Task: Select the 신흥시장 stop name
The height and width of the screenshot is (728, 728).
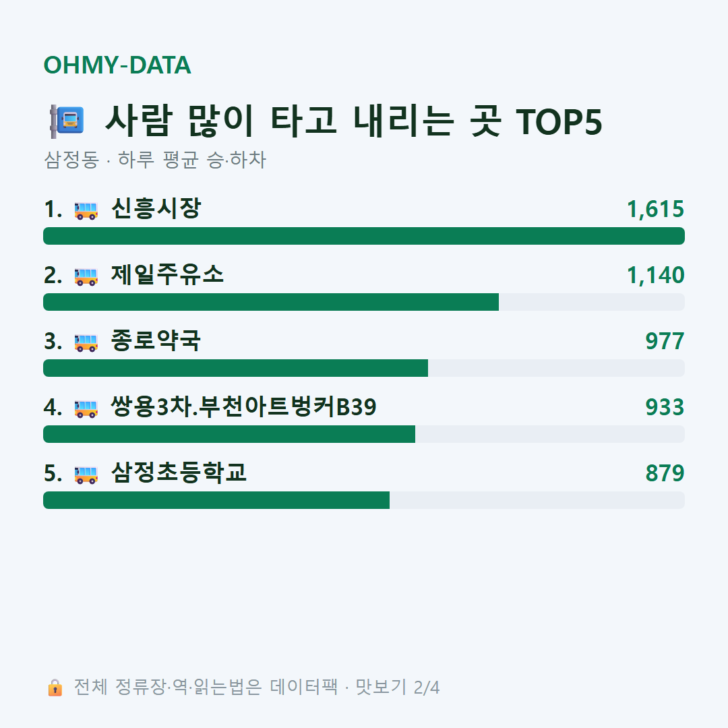Action: (x=156, y=208)
